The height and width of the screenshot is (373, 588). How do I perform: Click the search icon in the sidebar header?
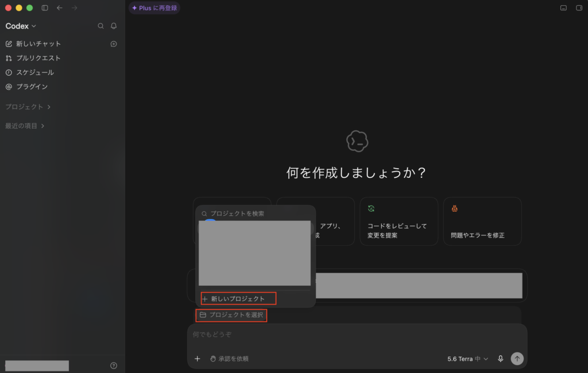(x=100, y=26)
